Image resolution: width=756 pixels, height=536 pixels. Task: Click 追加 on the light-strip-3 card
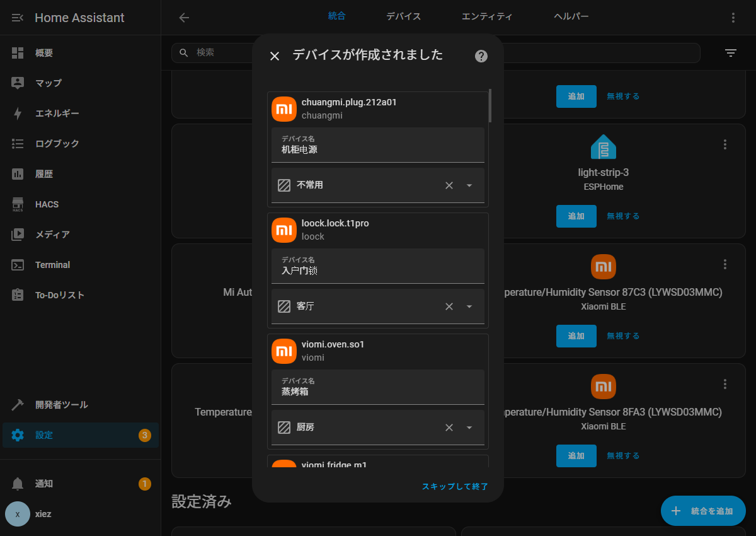[576, 216]
